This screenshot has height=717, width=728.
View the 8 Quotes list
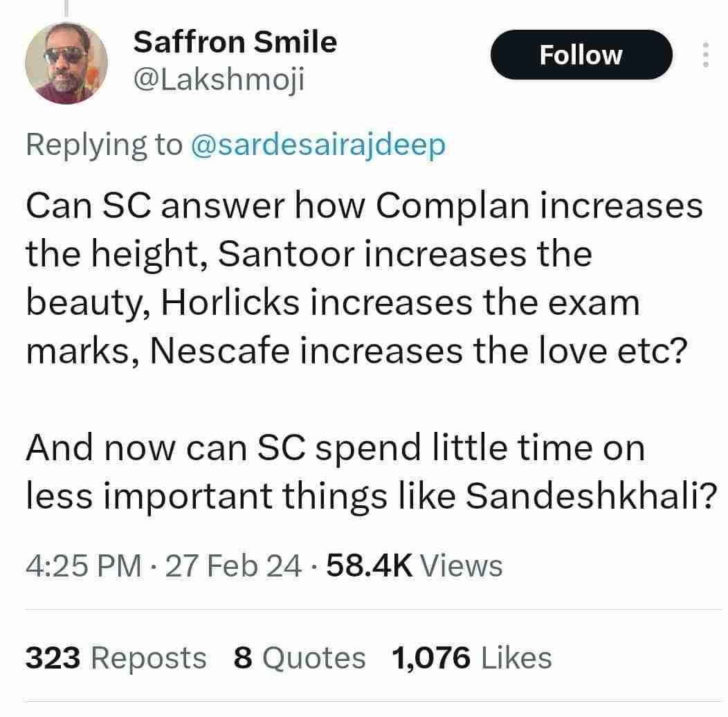coord(299,657)
